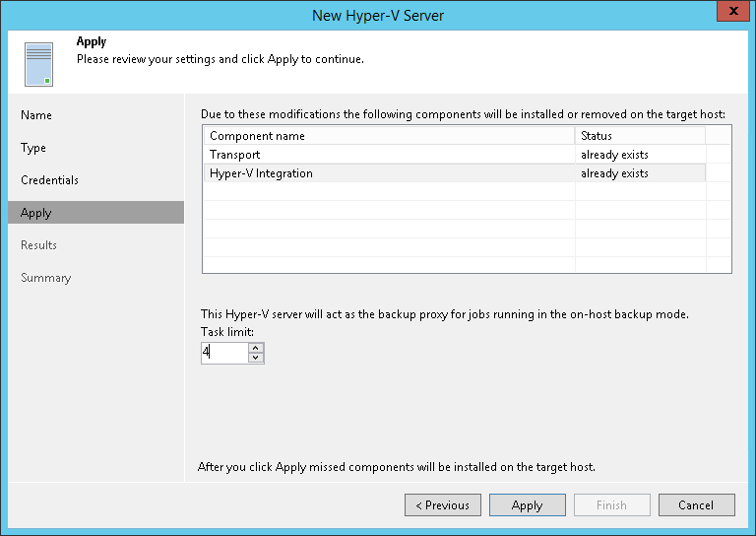Viewport: 756px width, 536px height.
Task: Select the Hyper-V Integration row
Action: 455,173
